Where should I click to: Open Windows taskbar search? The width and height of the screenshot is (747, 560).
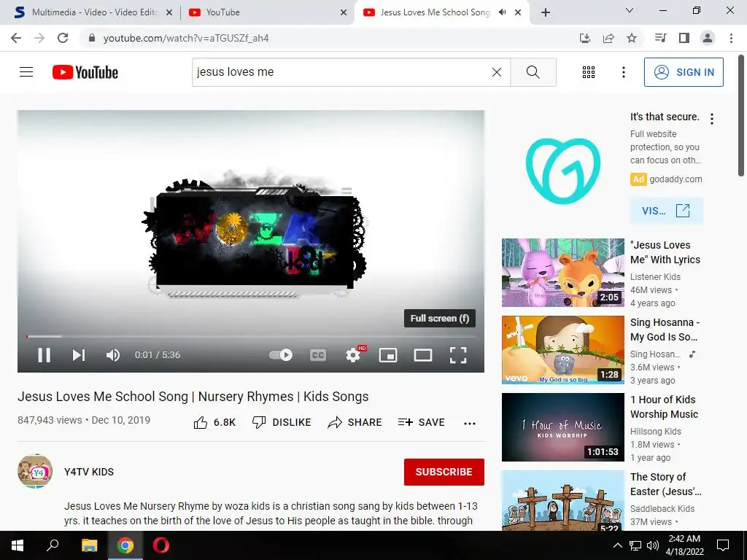(53, 545)
